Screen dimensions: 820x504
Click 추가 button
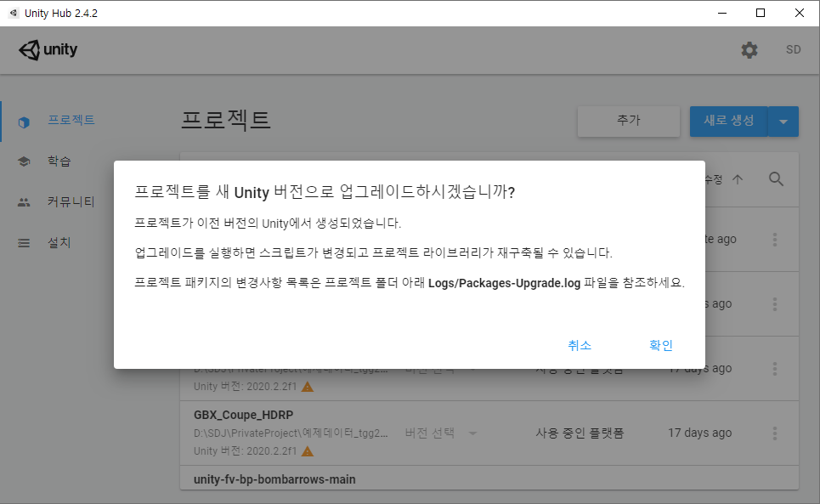coord(629,122)
